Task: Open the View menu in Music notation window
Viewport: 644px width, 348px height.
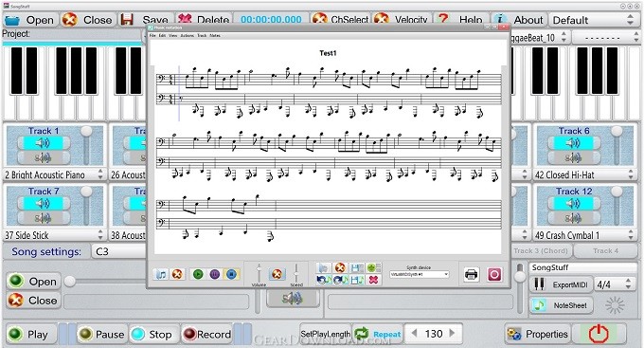Action: 173,36
